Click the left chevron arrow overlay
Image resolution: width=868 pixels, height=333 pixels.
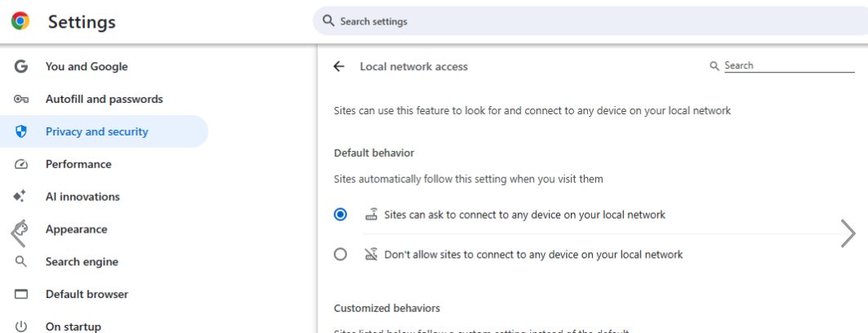17,236
